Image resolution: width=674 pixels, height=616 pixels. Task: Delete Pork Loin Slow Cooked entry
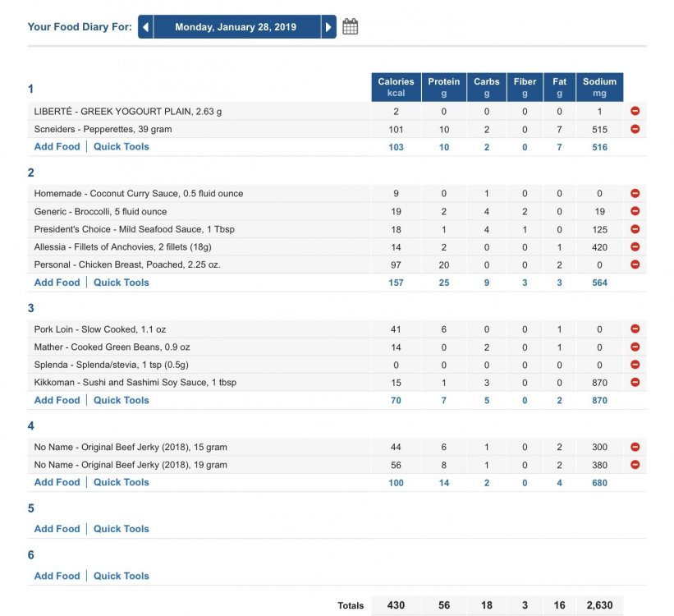(x=635, y=329)
